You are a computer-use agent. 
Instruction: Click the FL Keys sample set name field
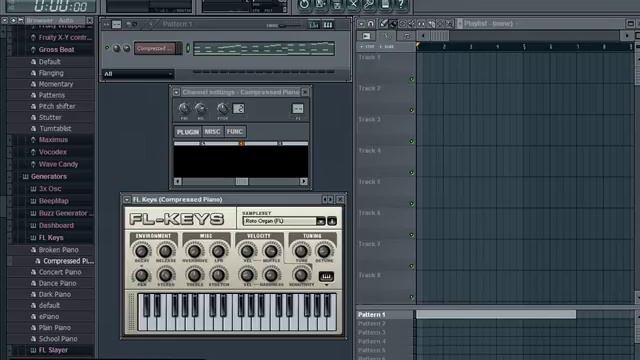pos(280,221)
